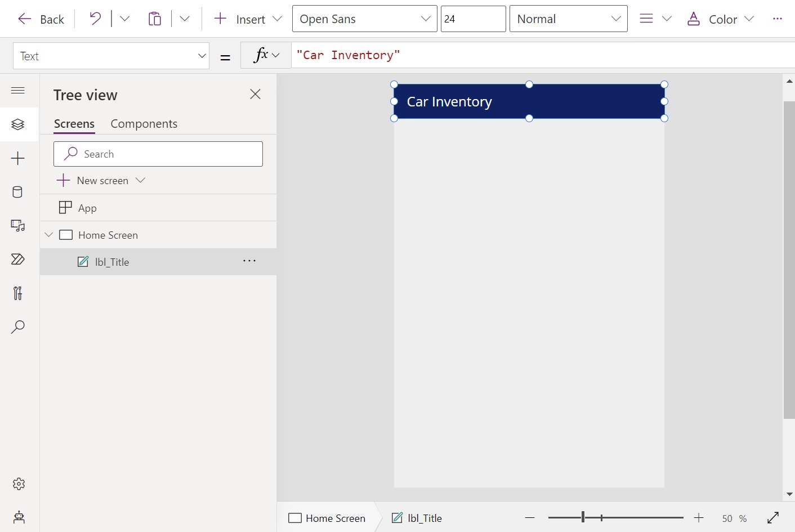The image size is (795, 532).
Task: Open the Media panel icon
Action: pos(18,226)
